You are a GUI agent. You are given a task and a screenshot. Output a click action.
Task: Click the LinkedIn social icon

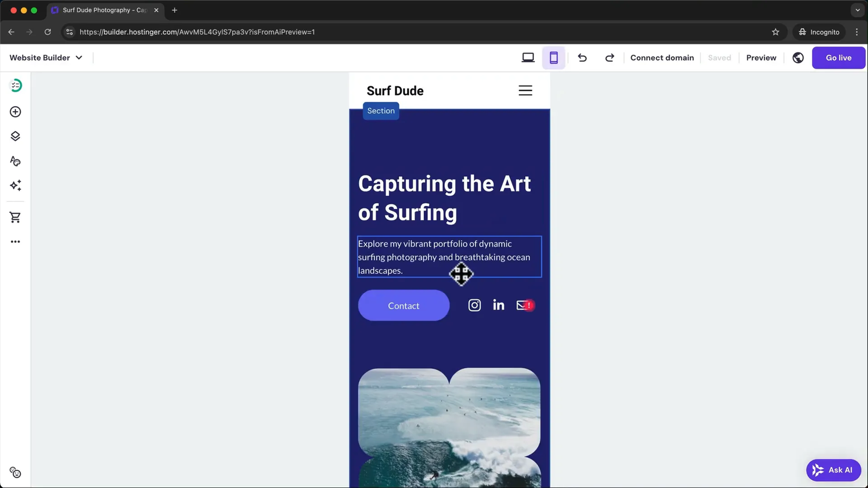499,305
